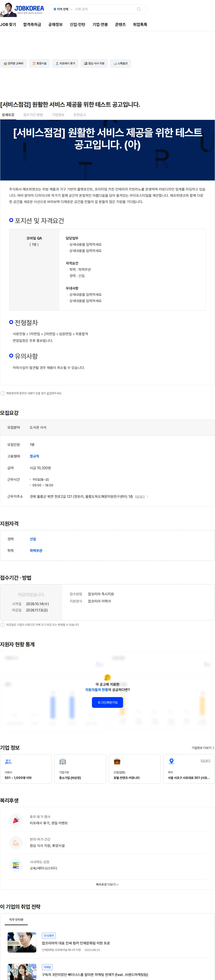
Task: Click the 사내제도·성장 books icon
Action: pos(16,865)
